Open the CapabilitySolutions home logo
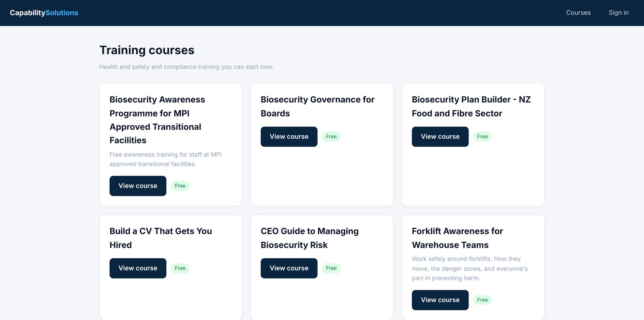644x320 pixels. tap(44, 13)
